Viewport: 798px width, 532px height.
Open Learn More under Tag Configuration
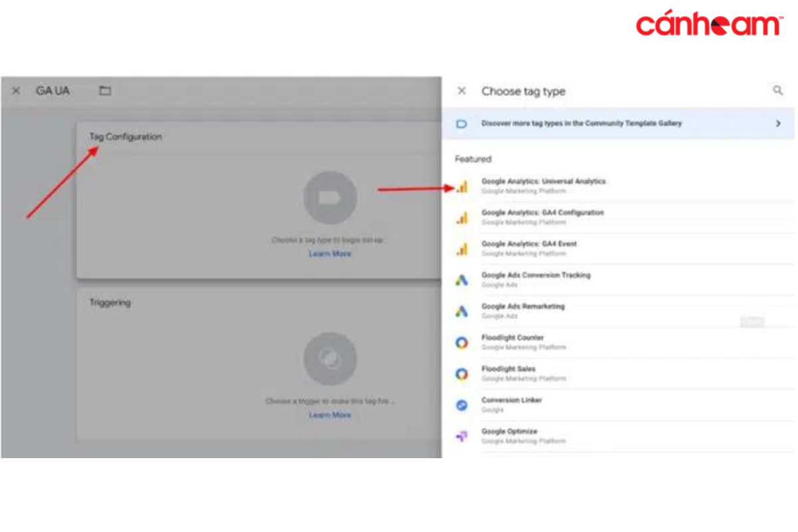[330, 254]
